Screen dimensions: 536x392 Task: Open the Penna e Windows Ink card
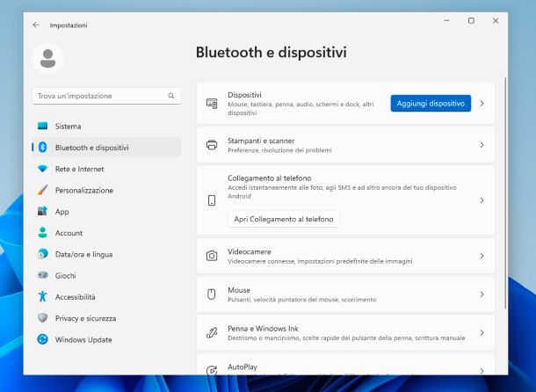(x=345, y=332)
